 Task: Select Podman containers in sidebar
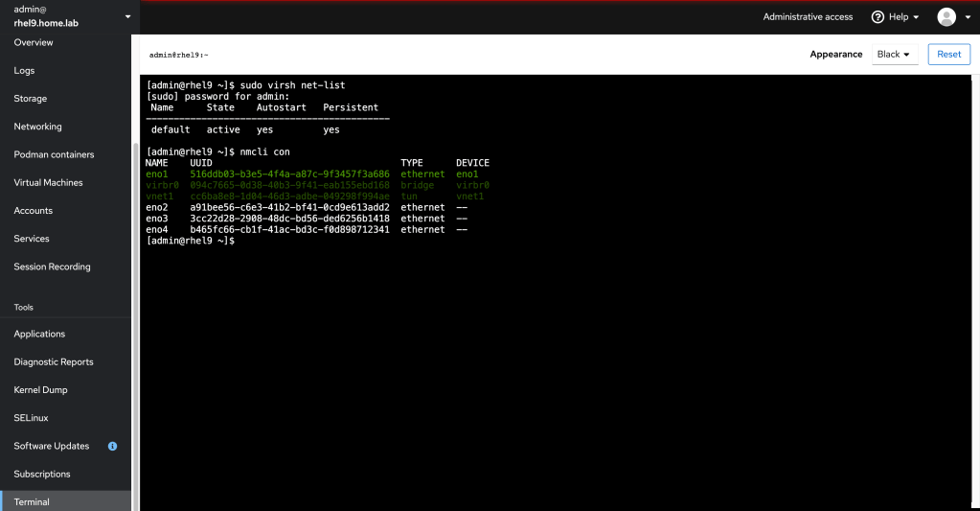[54, 154]
